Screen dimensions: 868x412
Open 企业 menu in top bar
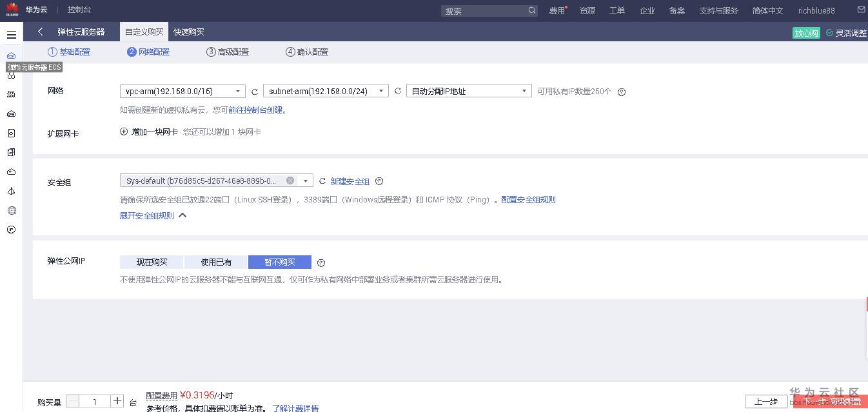tap(647, 11)
